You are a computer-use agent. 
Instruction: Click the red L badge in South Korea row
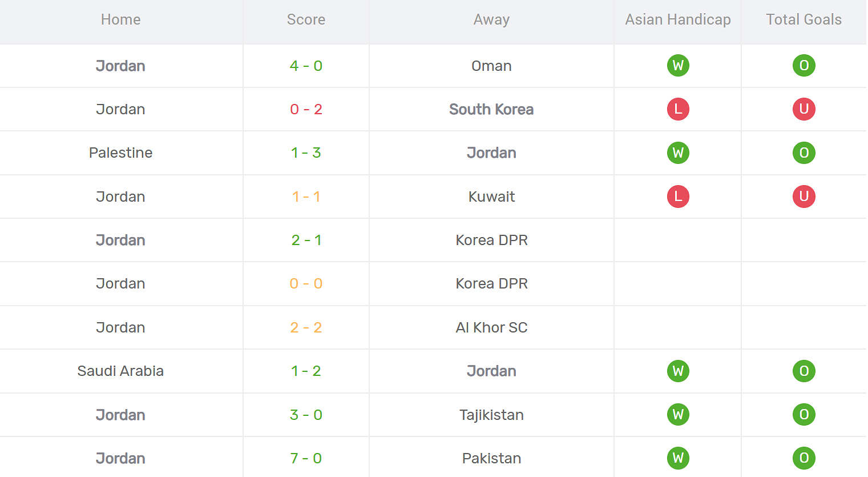click(x=678, y=109)
